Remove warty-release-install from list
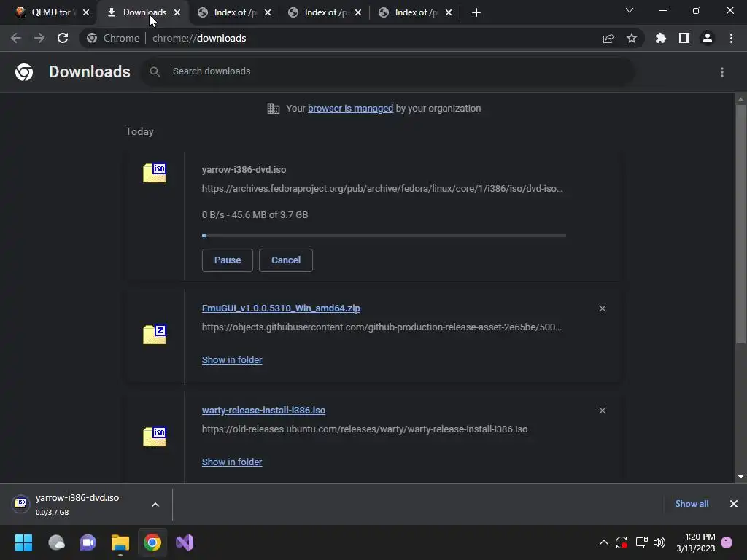Screen dimensions: 747x560 (x=603, y=411)
